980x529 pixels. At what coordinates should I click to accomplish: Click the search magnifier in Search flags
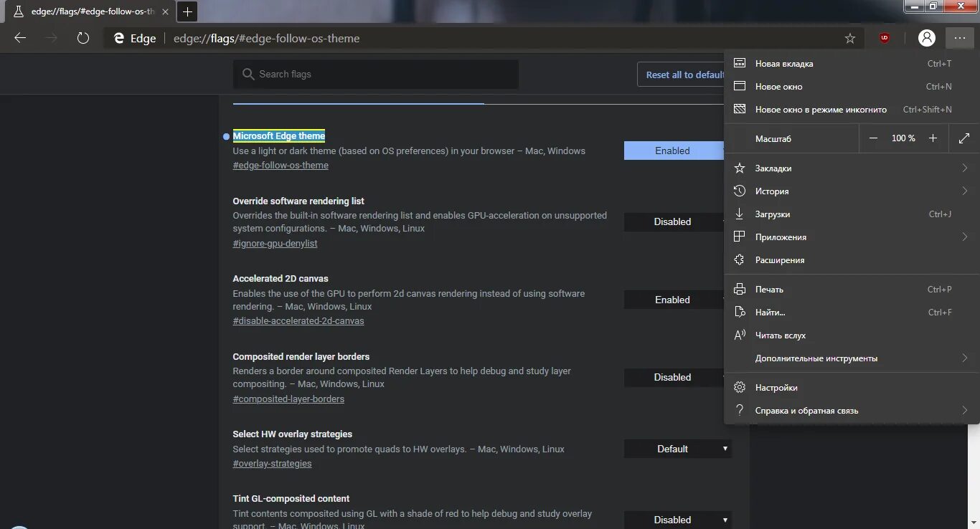tap(248, 74)
